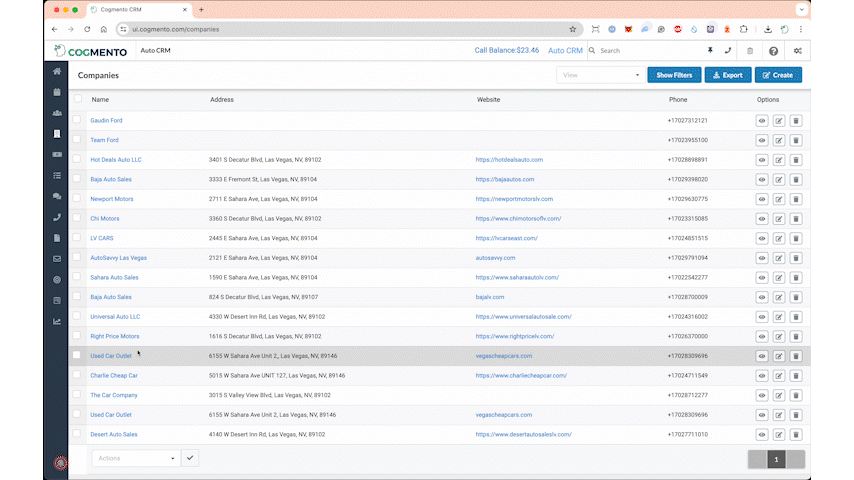
Task: Sort by the Phone column header
Action: coord(678,100)
